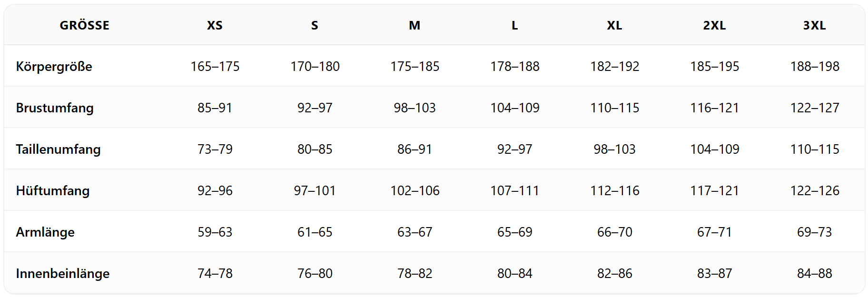Select the 2XL column header

[714, 25]
